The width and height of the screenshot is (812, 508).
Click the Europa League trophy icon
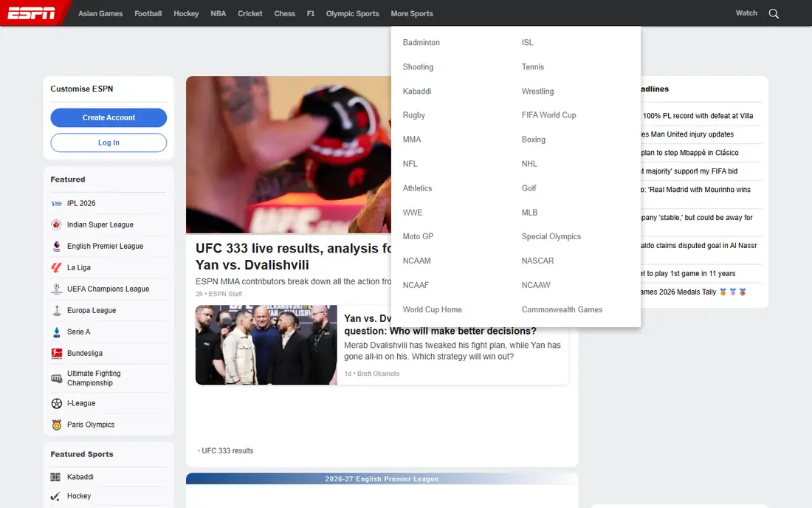point(56,310)
